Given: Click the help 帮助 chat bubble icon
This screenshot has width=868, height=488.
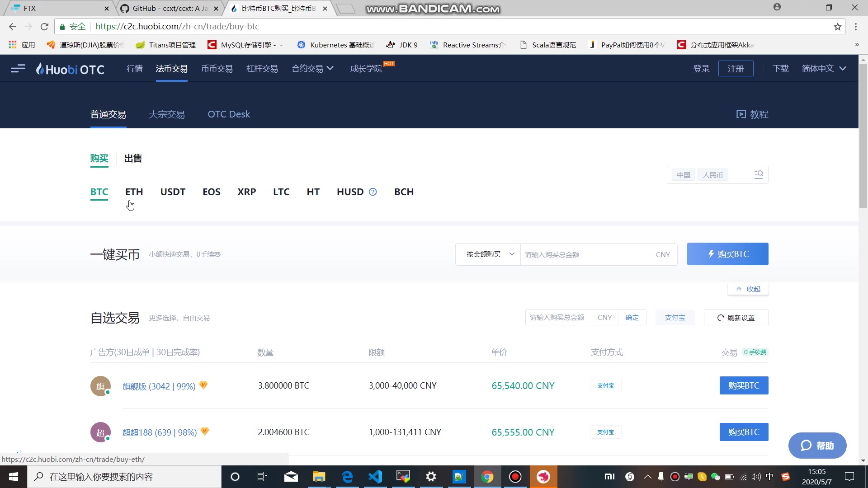Looking at the screenshot, I should click(x=817, y=445).
